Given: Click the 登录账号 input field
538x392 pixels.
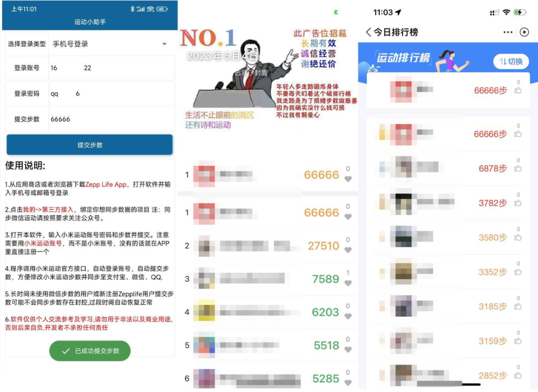Looking at the screenshot, I should click(x=111, y=68).
